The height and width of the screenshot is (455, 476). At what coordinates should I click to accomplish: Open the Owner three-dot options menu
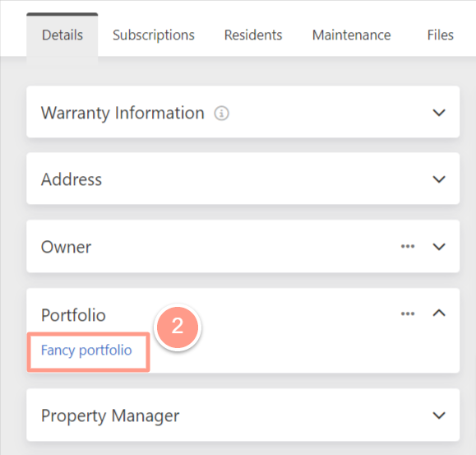[x=408, y=246]
